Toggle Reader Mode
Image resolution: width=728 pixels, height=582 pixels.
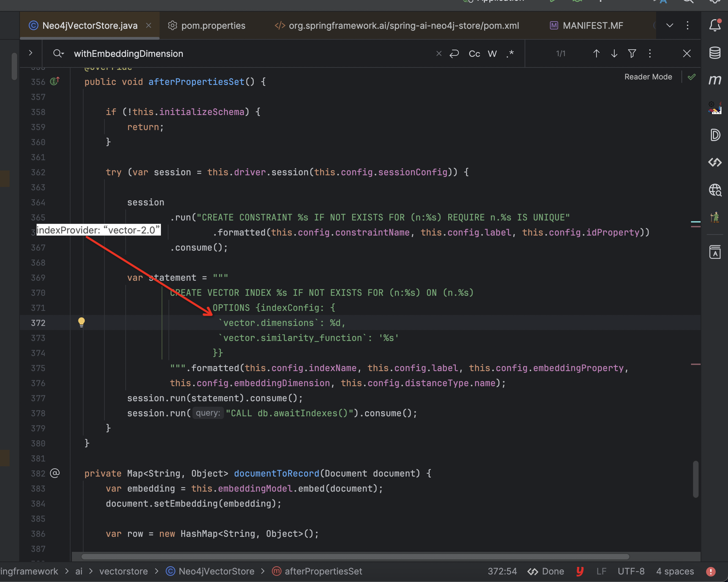(648, 77)
